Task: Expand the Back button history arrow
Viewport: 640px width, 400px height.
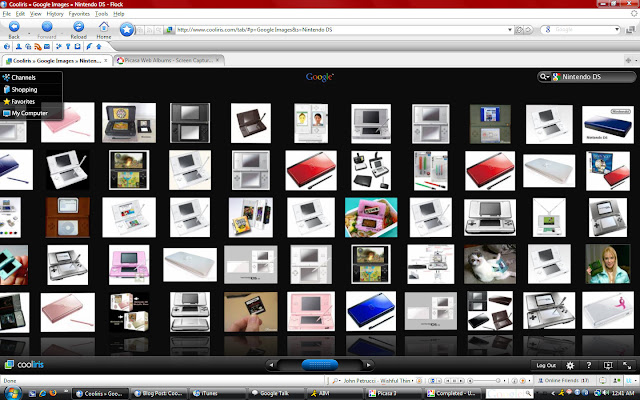Action: pos(29,33)
